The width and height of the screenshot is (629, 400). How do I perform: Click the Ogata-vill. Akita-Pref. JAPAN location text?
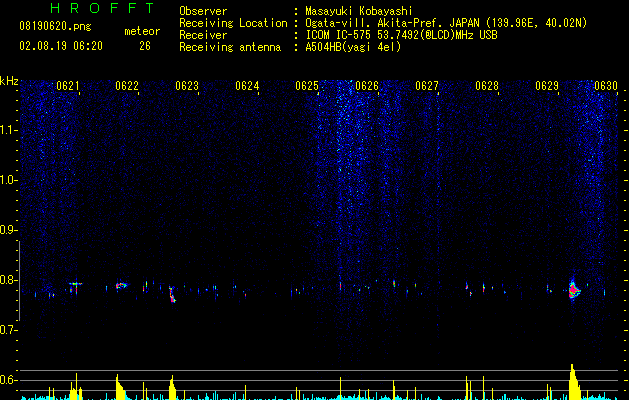pos(446,23)
